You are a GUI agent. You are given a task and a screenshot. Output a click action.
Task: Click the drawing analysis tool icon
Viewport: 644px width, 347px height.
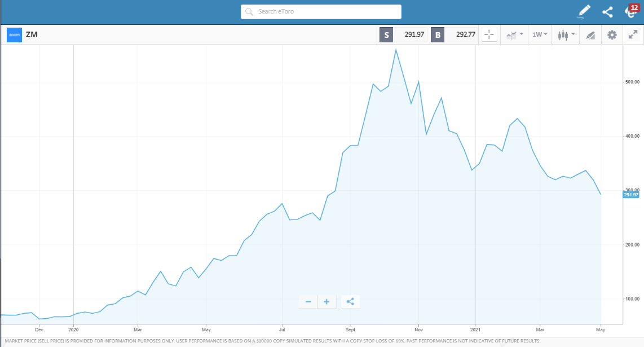[x=590, y=34]
